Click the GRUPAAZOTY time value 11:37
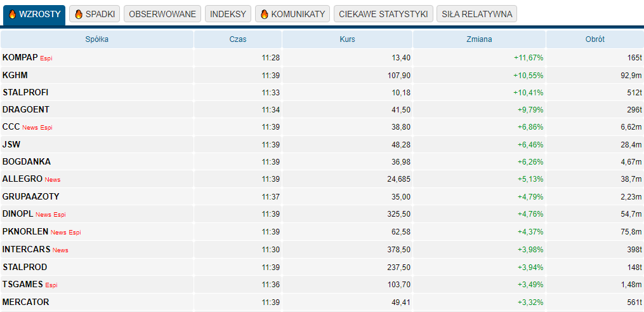This screenshot has width=644, height=312. pyautogui.click(x=271, y=197)
